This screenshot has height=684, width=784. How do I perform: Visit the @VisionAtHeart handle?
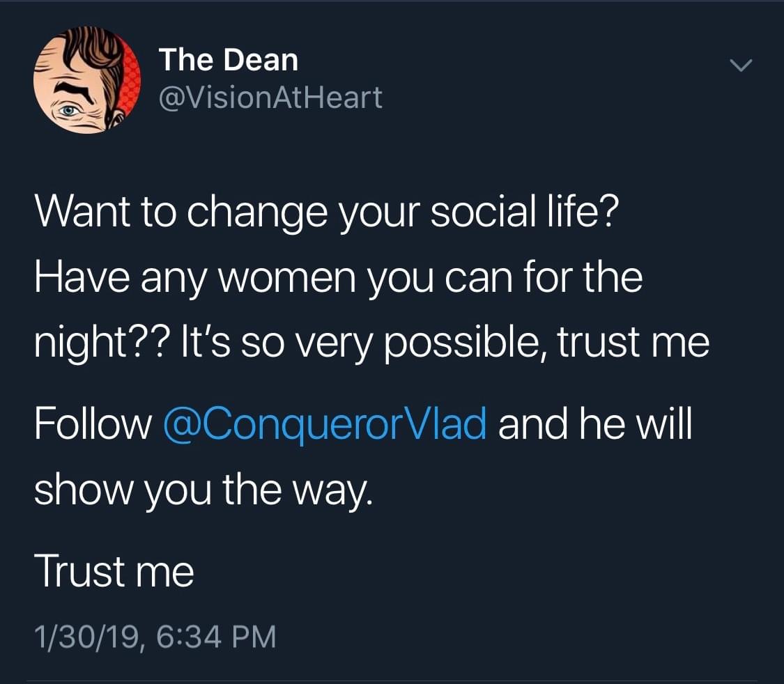270,98
